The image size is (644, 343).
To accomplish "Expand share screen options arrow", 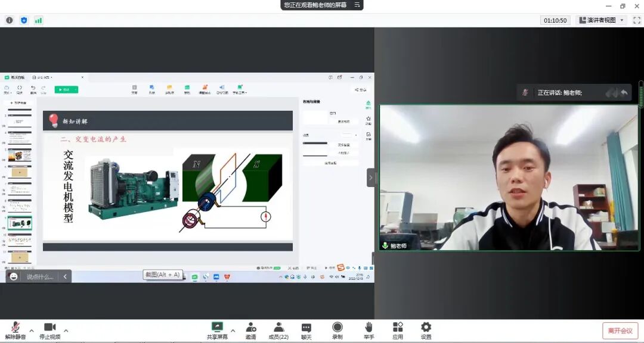I will click(x=233, y=330).
